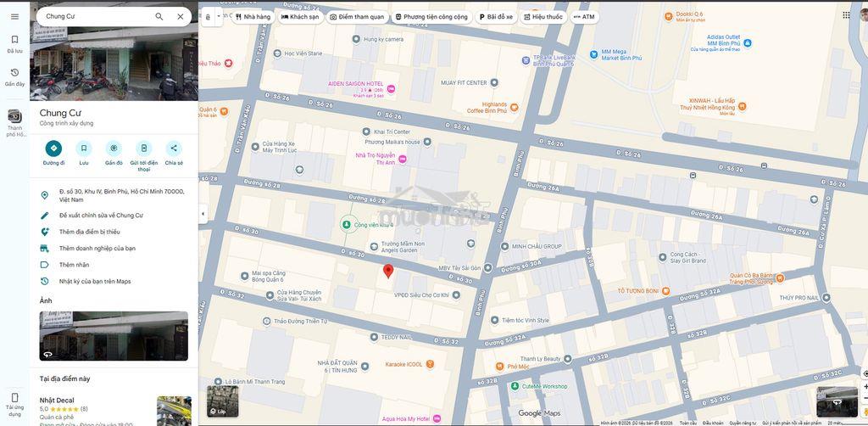
Task: Click the Karaoke ICOOL marker
Action: coord(430,364)
